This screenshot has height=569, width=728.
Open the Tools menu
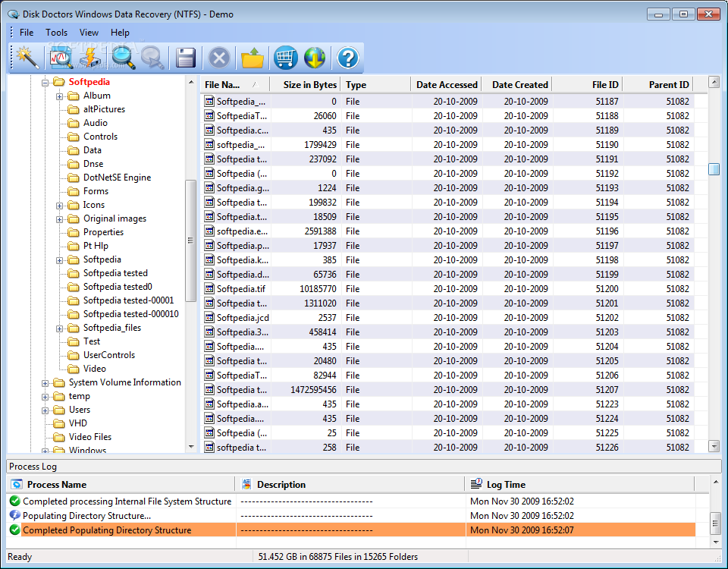point(57,33)
